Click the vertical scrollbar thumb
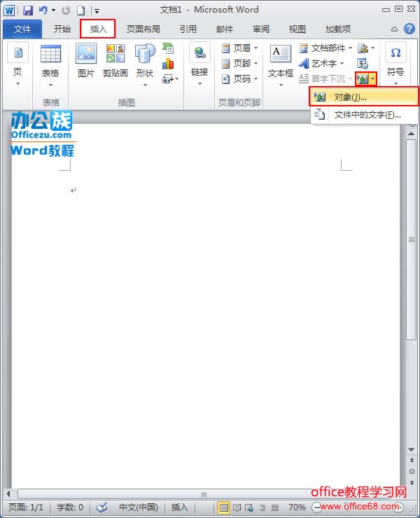This screenshot has width=420, height=518. 412,239
